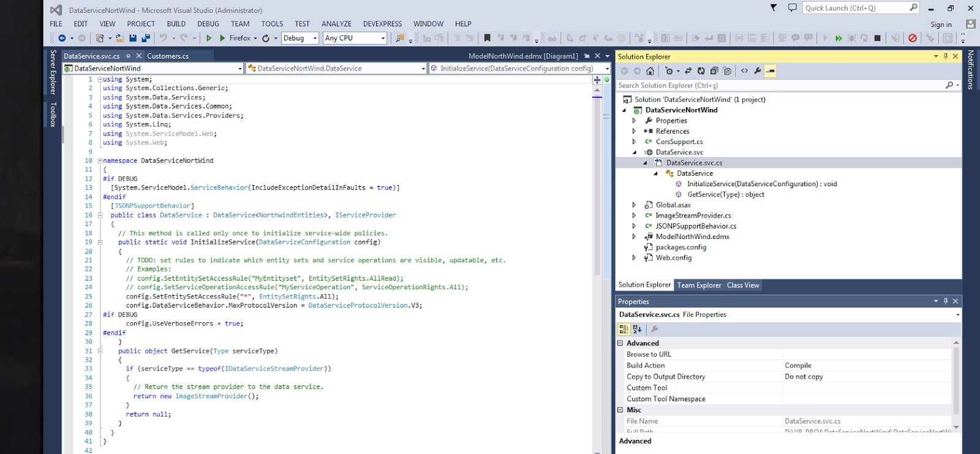Open the Toolbox side panel
This screenshot has height=454, width=980.
53,115
